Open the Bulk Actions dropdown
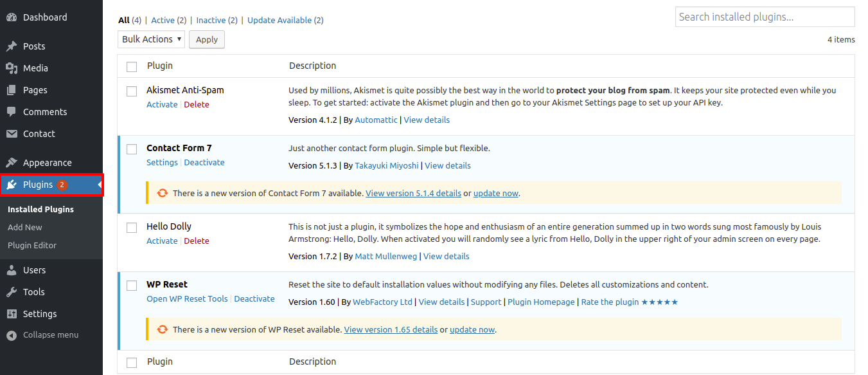Screen dimensions: 868x375 (x=151, y=39)
